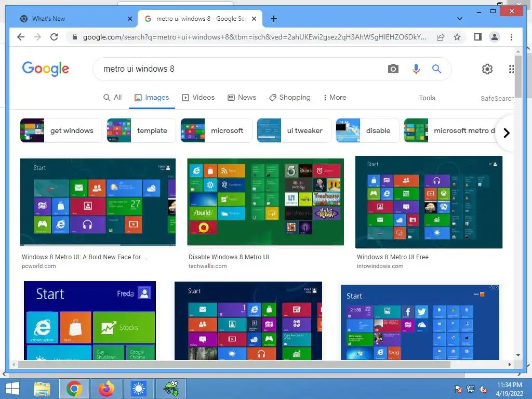The image size is (532, 399).
Task: Search by image with camera icon
Action: pyautogui.click(x=393, y=69)
